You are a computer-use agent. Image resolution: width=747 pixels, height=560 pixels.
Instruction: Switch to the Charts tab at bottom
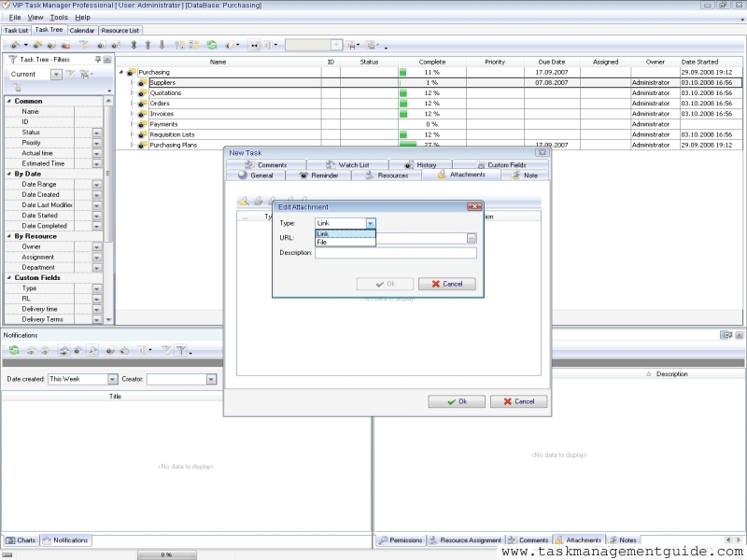coord(21,540)
